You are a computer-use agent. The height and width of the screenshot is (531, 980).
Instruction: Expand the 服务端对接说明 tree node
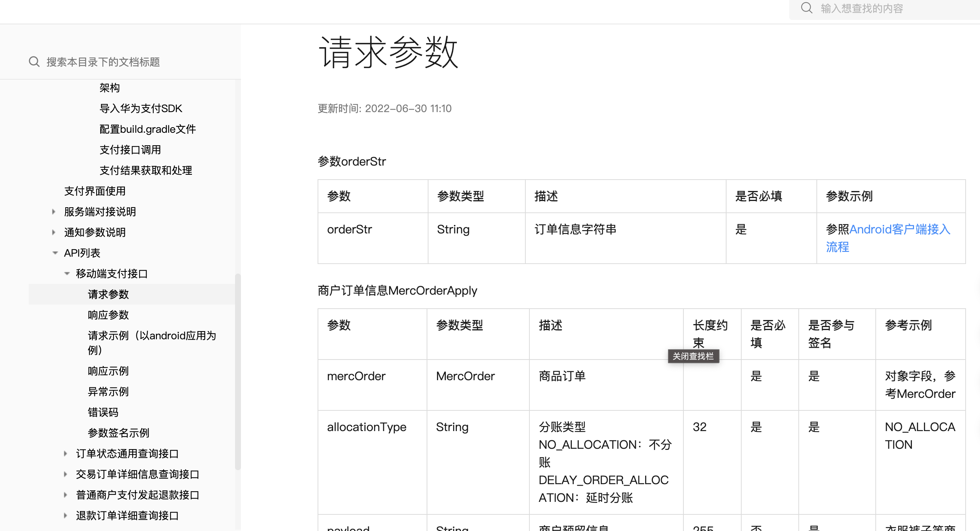pyautogui.click(x=54, y=212)
